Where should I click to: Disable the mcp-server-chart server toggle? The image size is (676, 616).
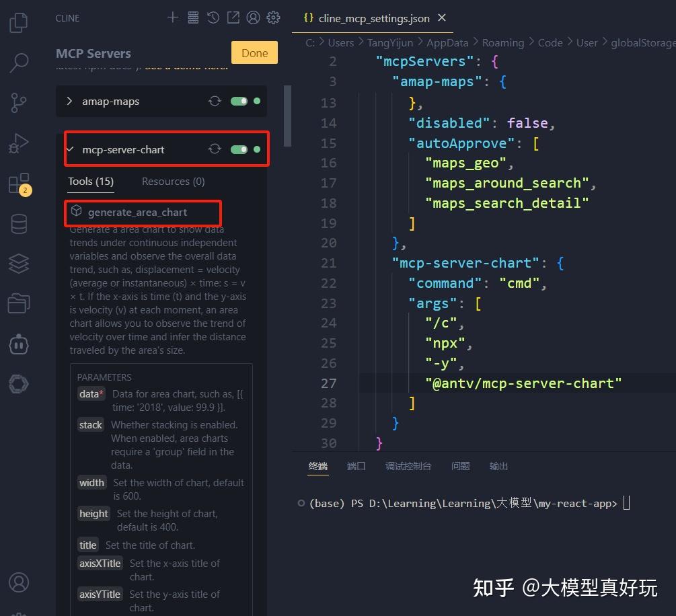[x=240, y=149]
